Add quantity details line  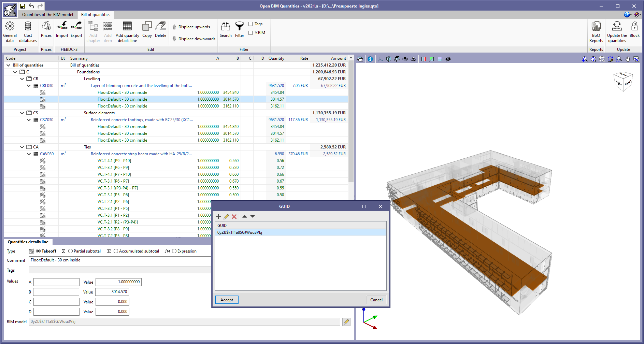(127, 32)
